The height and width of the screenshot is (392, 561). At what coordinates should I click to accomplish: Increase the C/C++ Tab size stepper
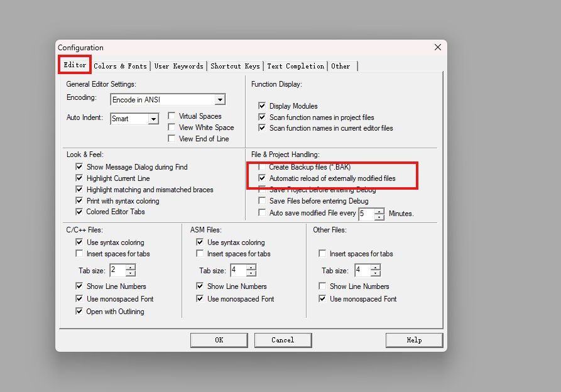130,268
